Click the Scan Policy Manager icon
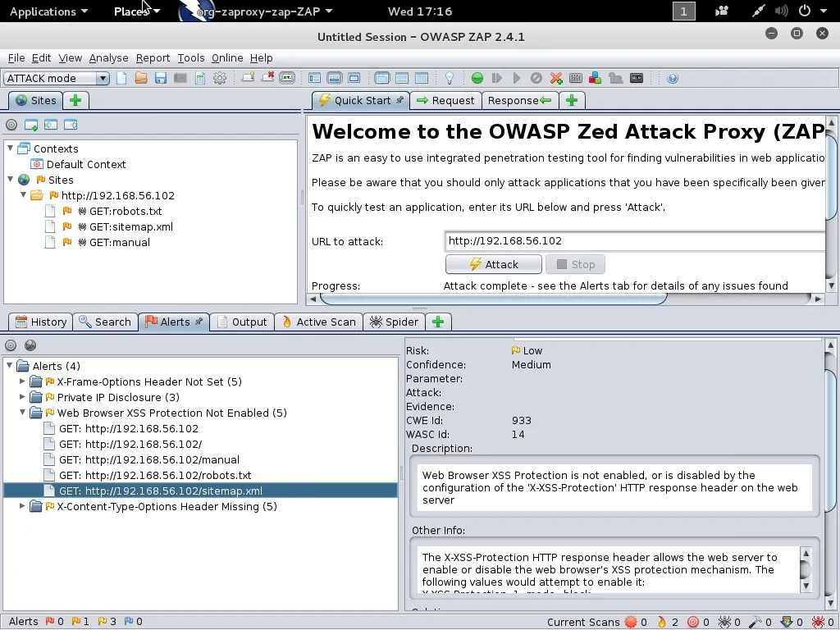Screen dimensions: 840x630 click(575, 78)
